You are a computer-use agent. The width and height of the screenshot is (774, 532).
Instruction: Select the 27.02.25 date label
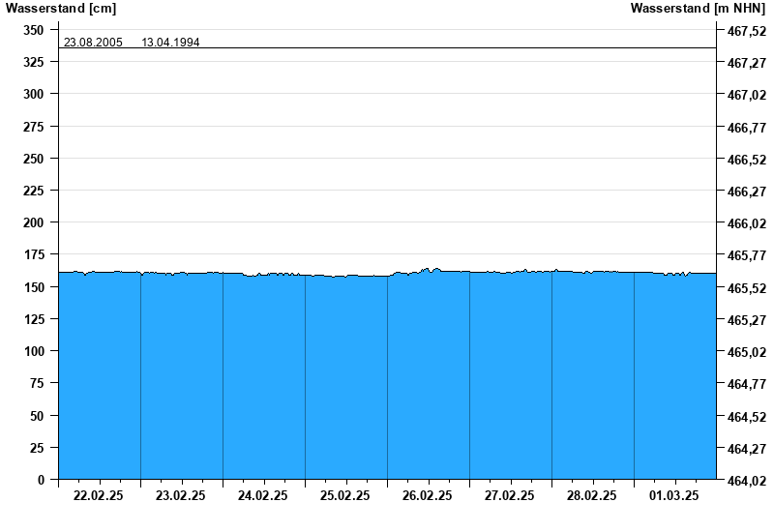tap(510, 495)
